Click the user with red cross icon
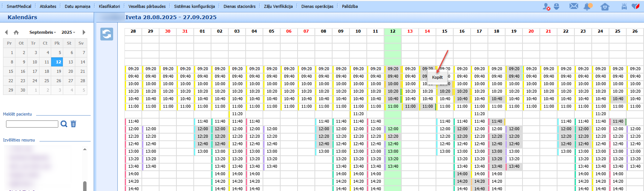The width and height of the screenshot is (644, 191). tap(546, 6)
